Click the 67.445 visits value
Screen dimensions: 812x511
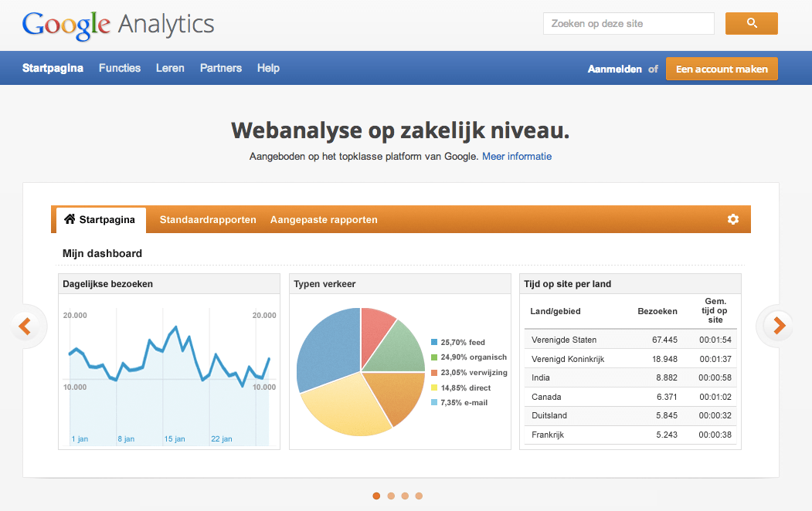click(x=664, y=340)
